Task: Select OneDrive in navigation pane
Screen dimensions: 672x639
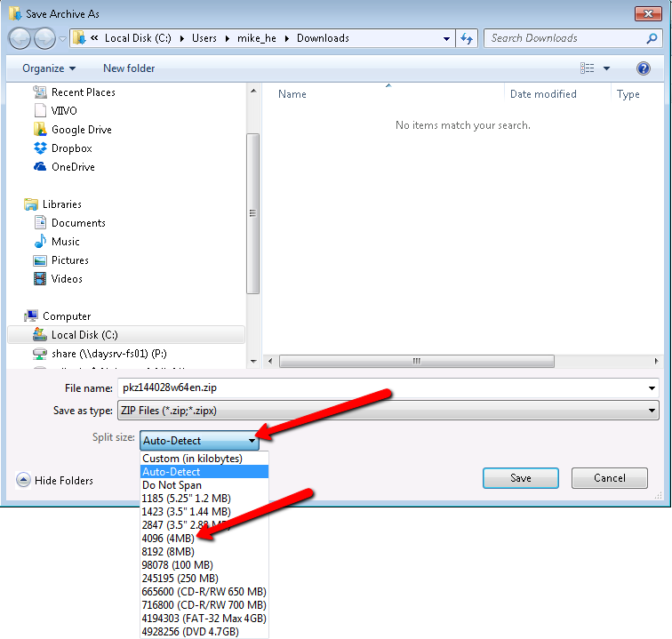Action: click(x=72, y=167)
